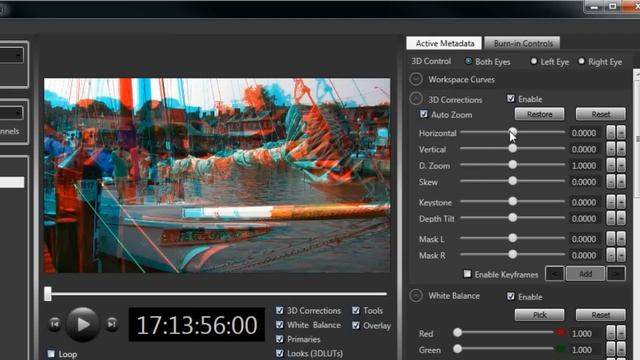Viewport: 640px width, 360px height.
Task: Click the D. Zoom value field
Action: coord(584,165)
